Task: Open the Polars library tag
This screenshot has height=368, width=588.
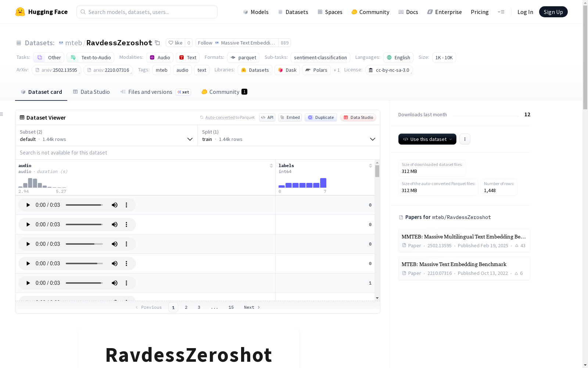Action: pyautogui.click(x=316, y=70)
